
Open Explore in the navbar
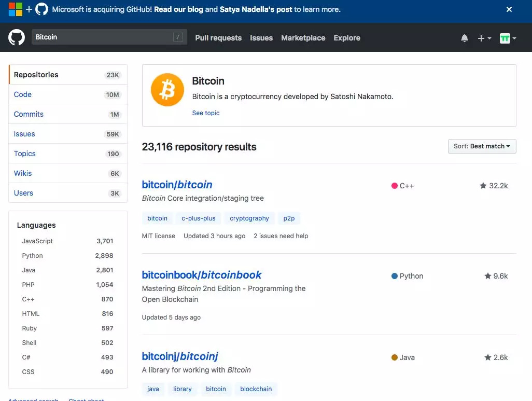pos(347,38)
